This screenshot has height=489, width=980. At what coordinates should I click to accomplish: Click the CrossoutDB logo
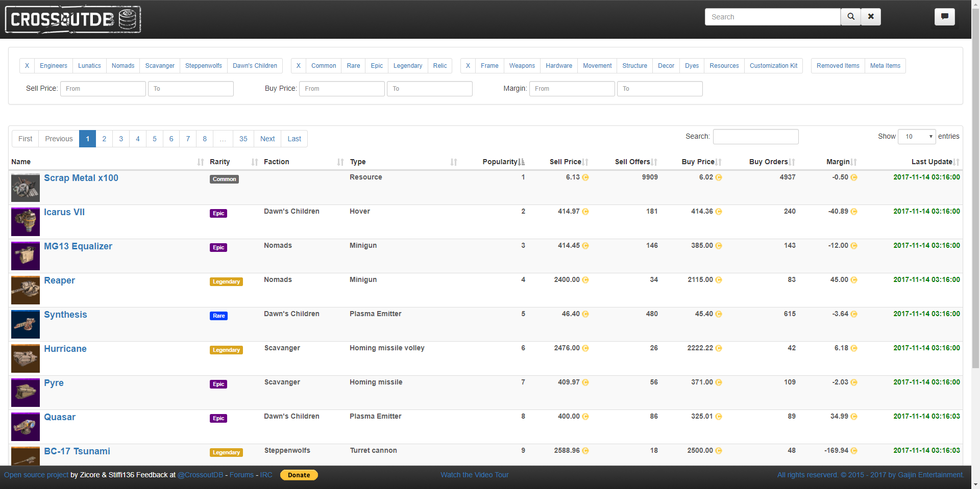tap(73, 19)
